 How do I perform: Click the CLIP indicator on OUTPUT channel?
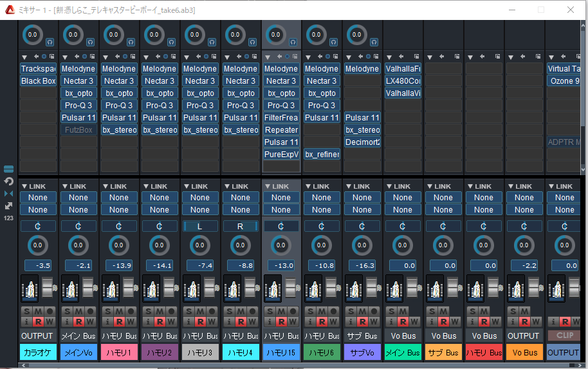click(x=564, y=336)
